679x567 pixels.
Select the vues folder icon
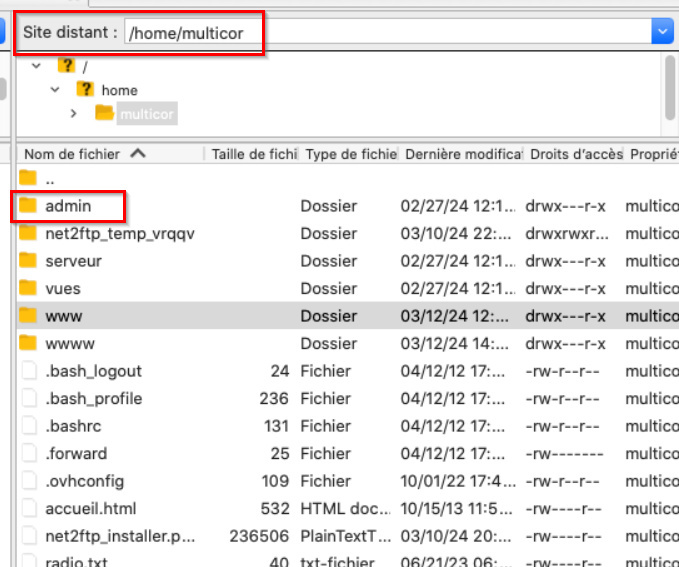29,289
